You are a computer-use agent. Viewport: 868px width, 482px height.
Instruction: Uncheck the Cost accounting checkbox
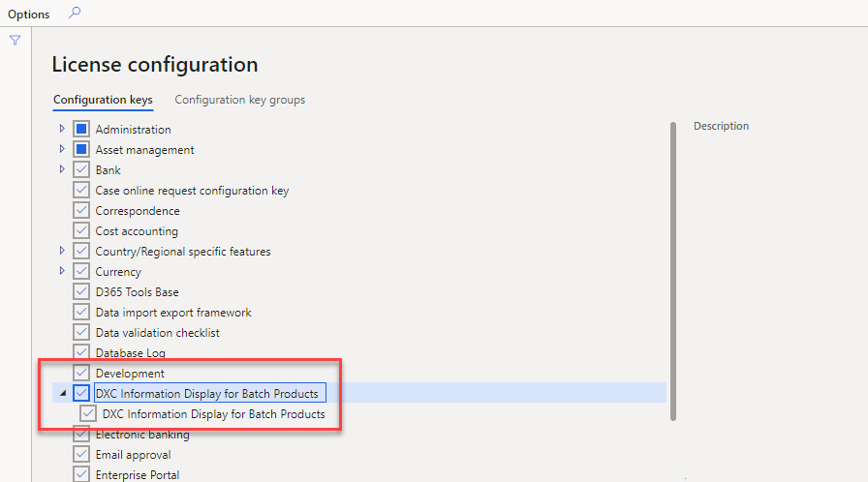click(x=81, y=231)
